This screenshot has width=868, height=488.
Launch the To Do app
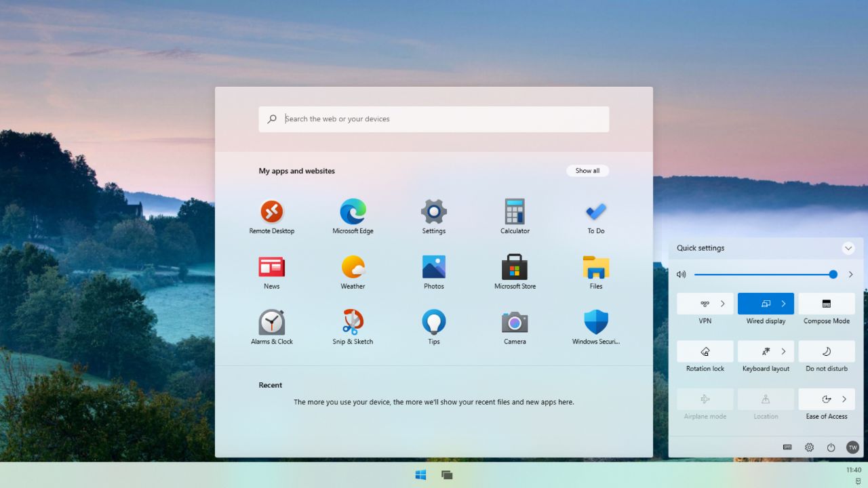tap(596, 217)
